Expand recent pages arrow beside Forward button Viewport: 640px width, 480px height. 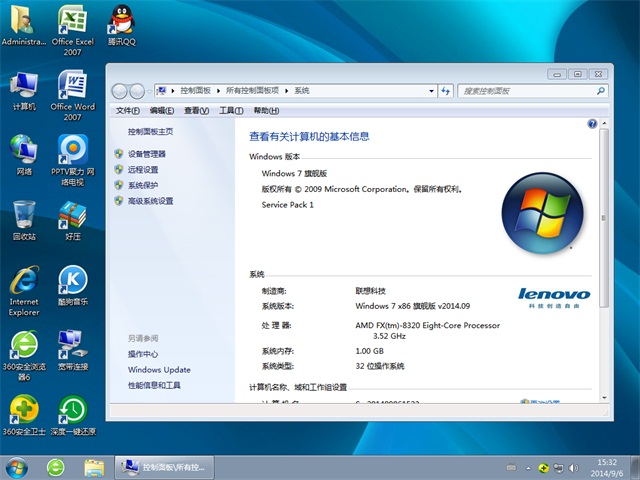pyautogui.click(x=147, y=91)
